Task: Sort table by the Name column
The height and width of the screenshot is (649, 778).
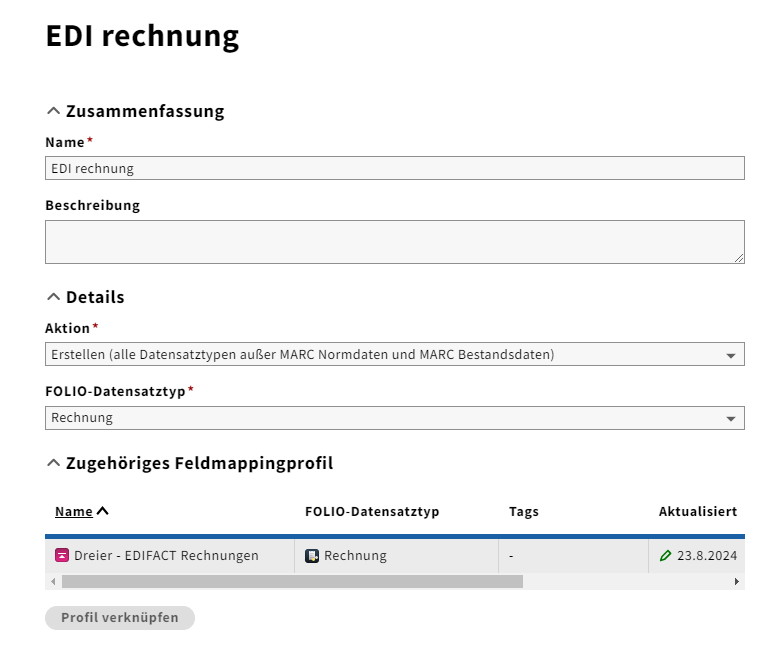Action: point(74,512)
